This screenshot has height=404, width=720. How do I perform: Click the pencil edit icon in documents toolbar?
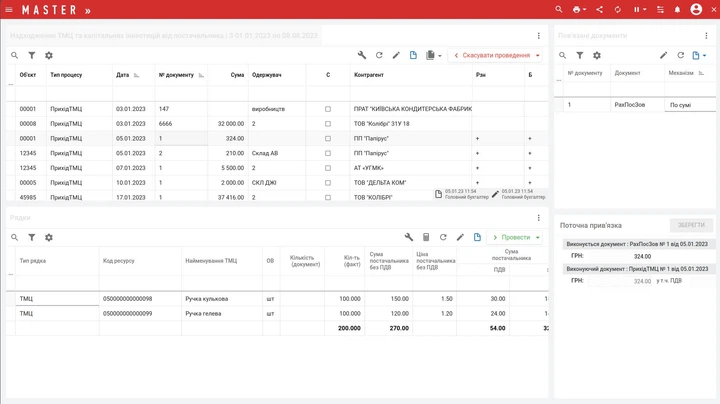tap(396, 55)
